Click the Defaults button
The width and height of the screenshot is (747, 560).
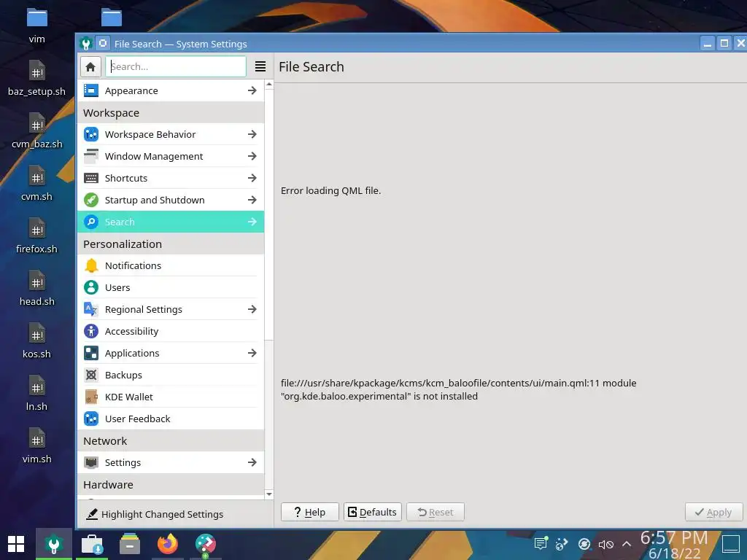373,513
